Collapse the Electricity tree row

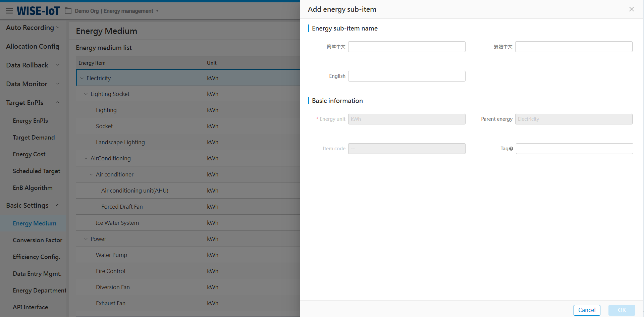click(82, 78)
